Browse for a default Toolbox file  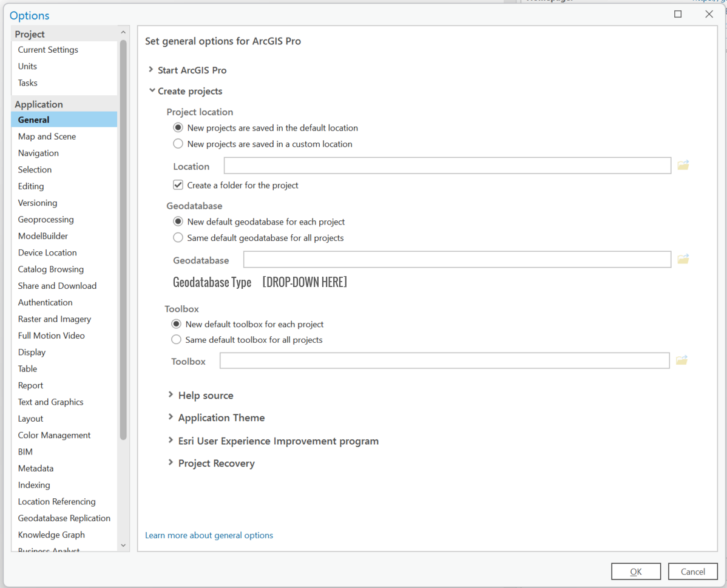coord(681,359)
